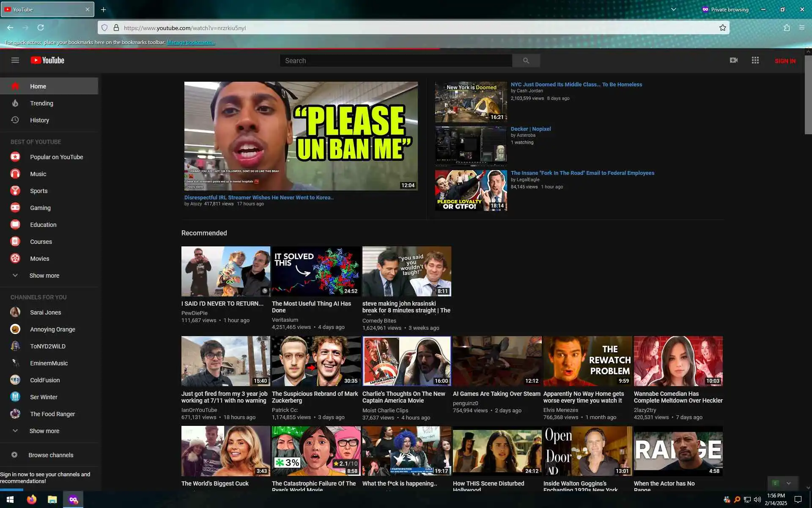
Task: Add PewDiePie video to Watch Later
Action: click(x=264, y=291)
